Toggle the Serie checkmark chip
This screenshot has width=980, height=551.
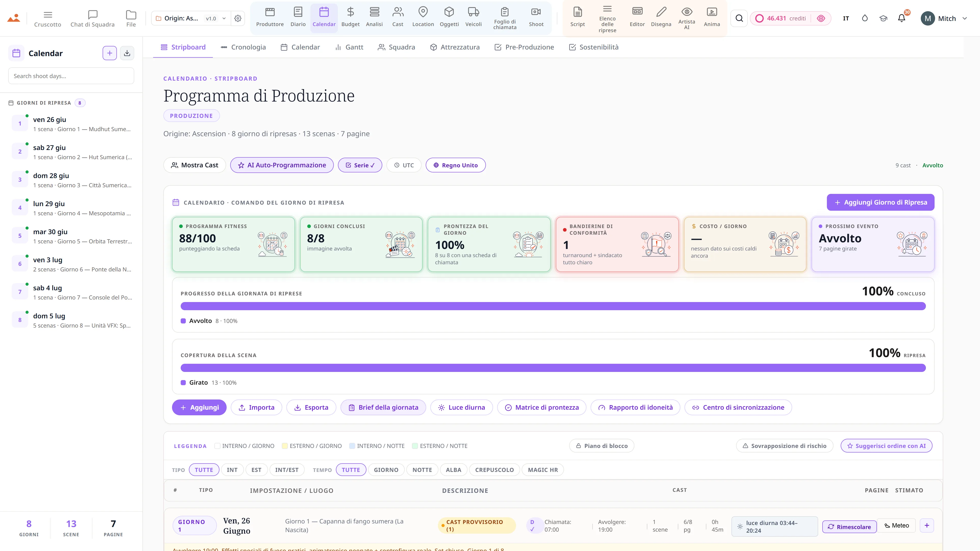360,165
